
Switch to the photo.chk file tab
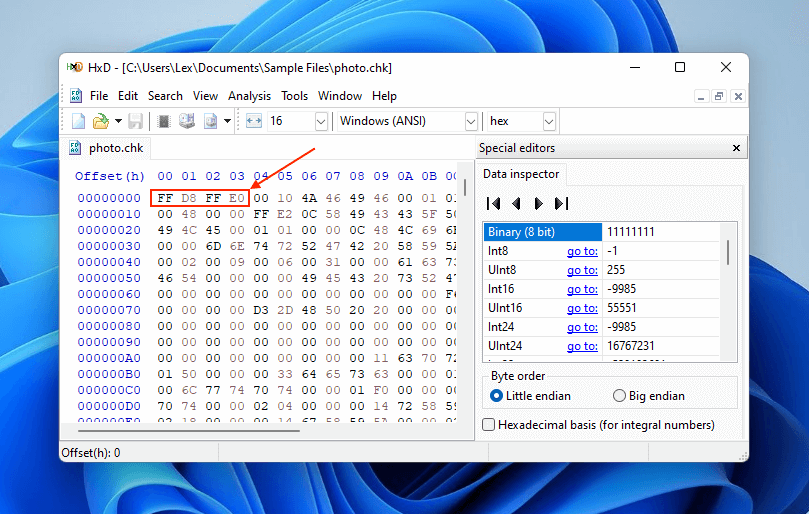pos(115,148)
